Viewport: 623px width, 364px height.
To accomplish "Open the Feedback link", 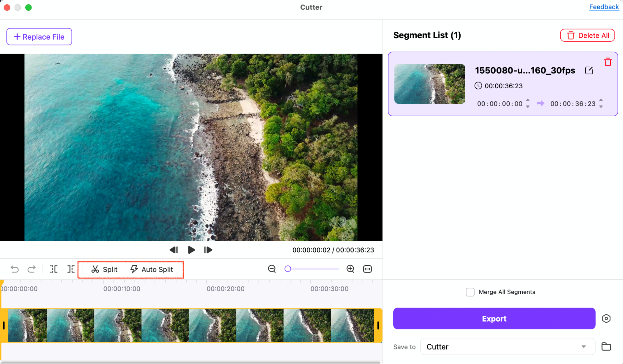I will pos(604,7).
